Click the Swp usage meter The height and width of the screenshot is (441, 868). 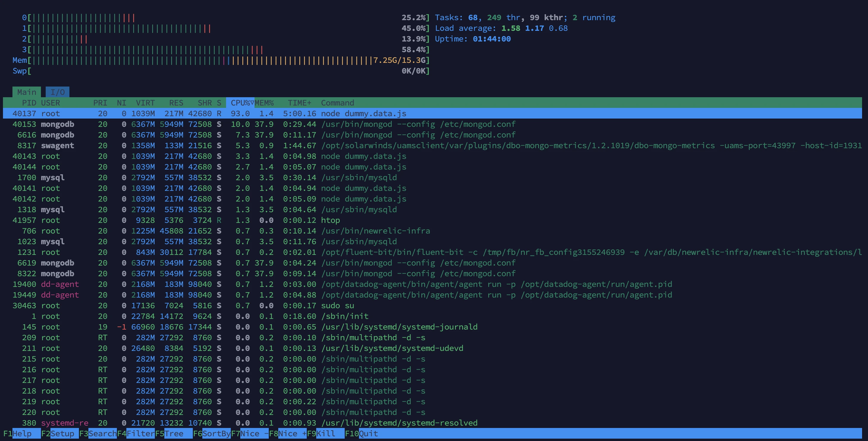[x=221, y=71]
